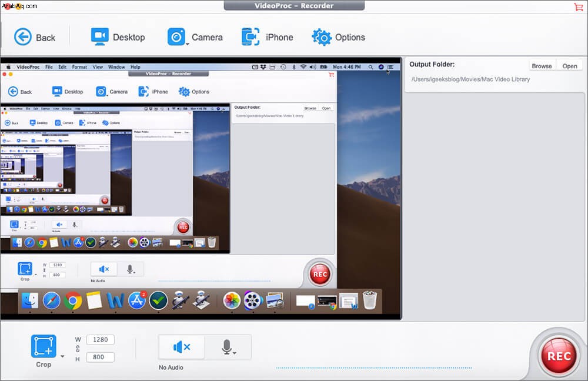Click Chrome in the largest previewed dock

[x=73, y=301]
